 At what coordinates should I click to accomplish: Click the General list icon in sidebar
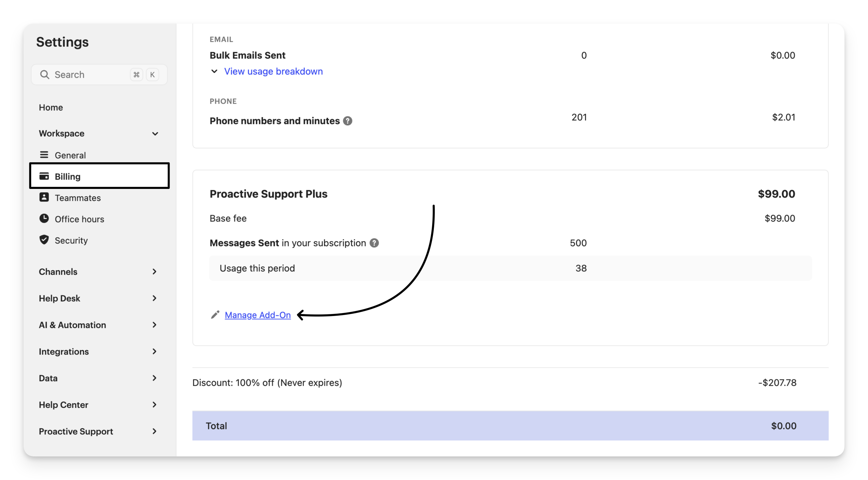click(x=44, y=155)
